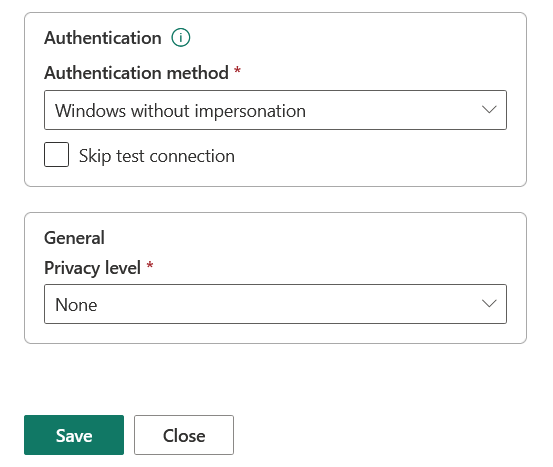The image size is (553, 467).
Task: Click the Save button
Action: [x=74, y=435]
